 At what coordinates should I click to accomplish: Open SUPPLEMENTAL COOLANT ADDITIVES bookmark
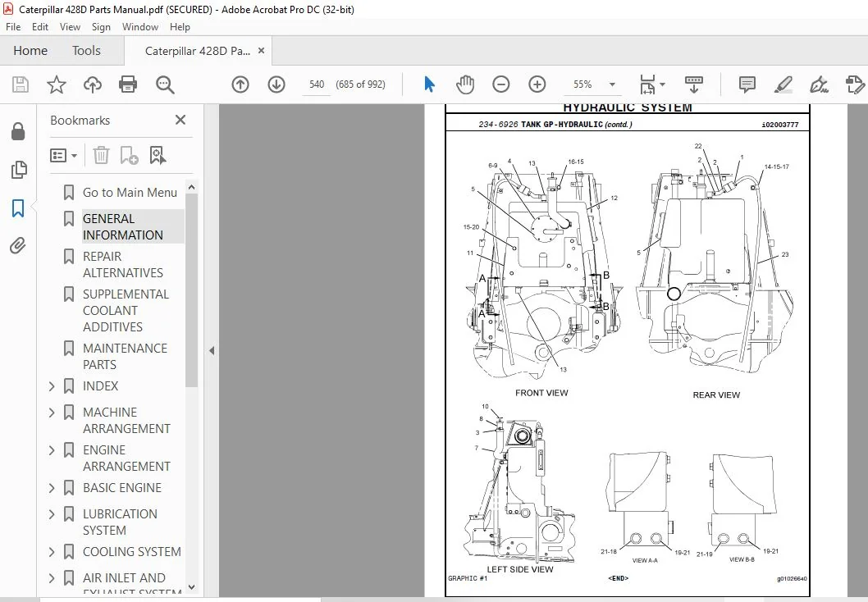click(x=126, y=310)
